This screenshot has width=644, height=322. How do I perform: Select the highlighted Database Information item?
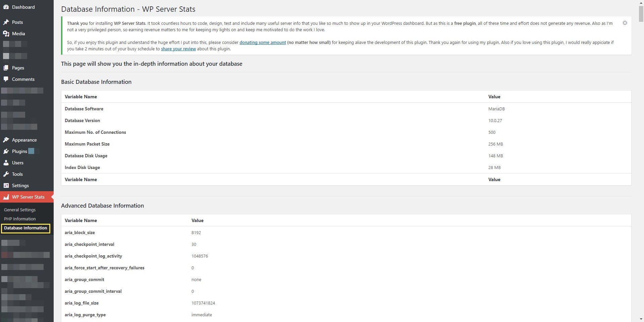click(x=25, y=228)
